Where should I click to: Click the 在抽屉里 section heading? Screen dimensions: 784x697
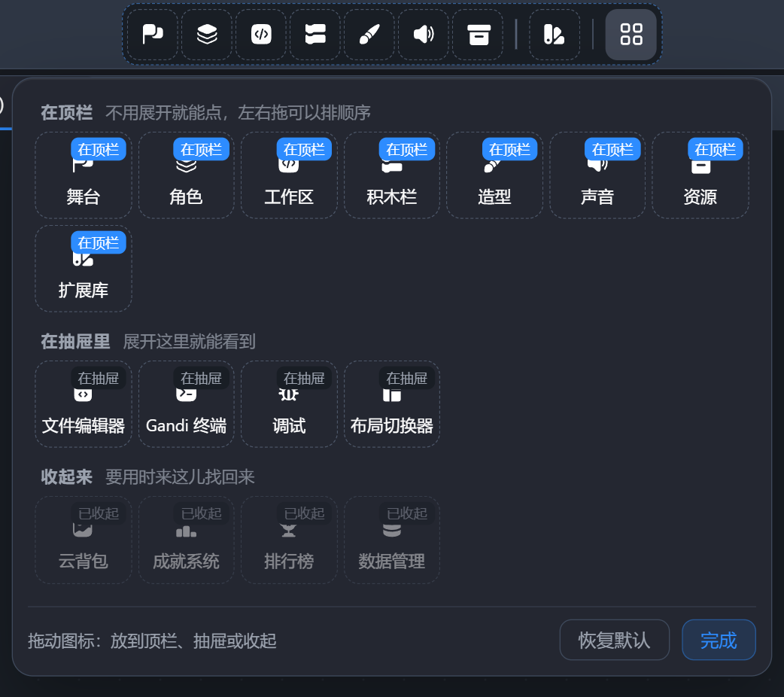pyautogui.click(x=75, y=342)
